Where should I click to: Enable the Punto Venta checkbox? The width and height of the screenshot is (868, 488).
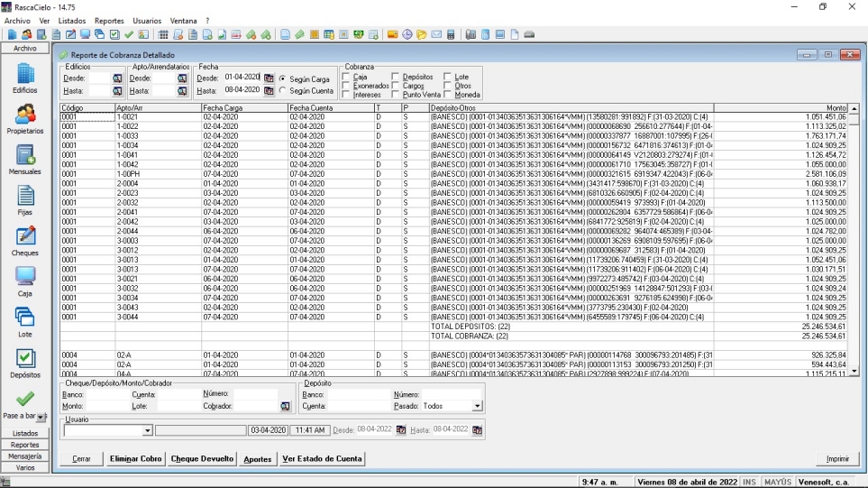[396, 95]
